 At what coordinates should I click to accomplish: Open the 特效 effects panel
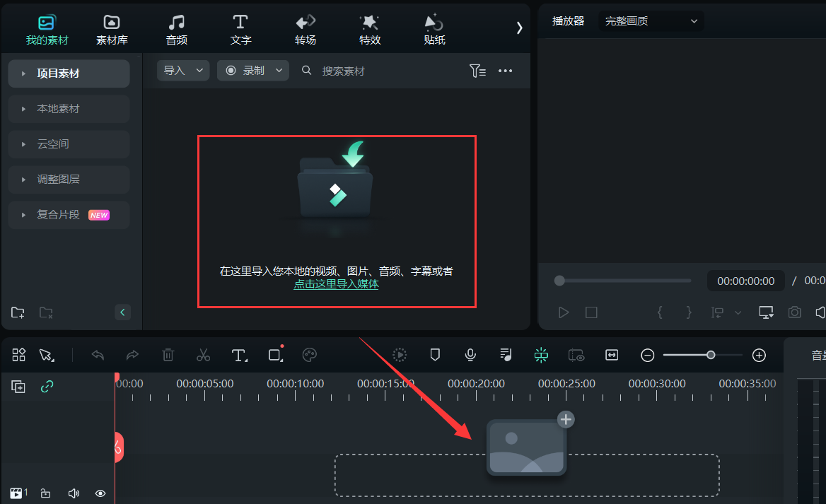[x=369, y=28]
